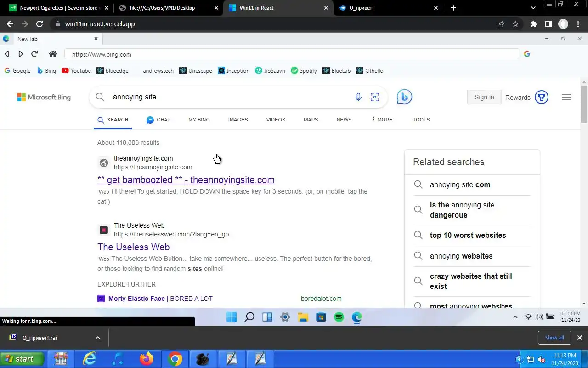Open Bing visual search camera icon

(375, 97)
